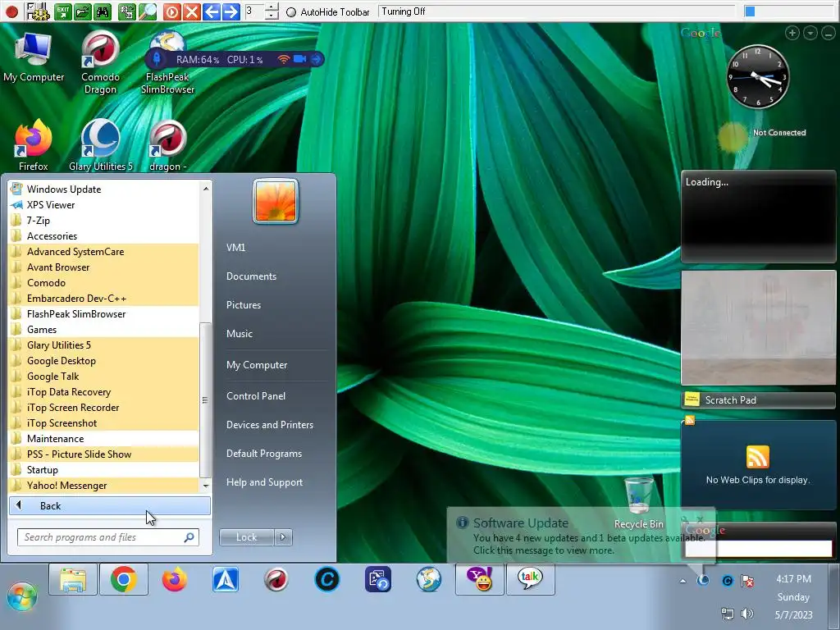Viewport: 840px width, 630px height.
Task: Click the Web Clips RSS feed icon
Action: (x=757, y=457)
